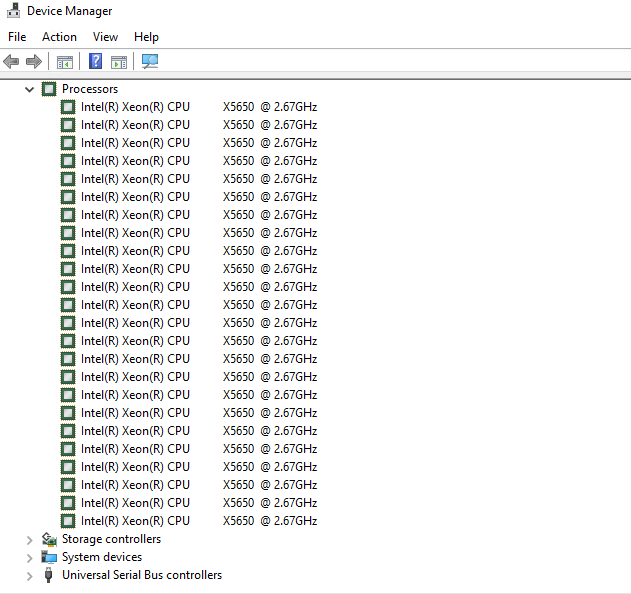This screenshot has width=631, height=594.
Task: Click the chip icon of the last processor entry
Action: 68,521
